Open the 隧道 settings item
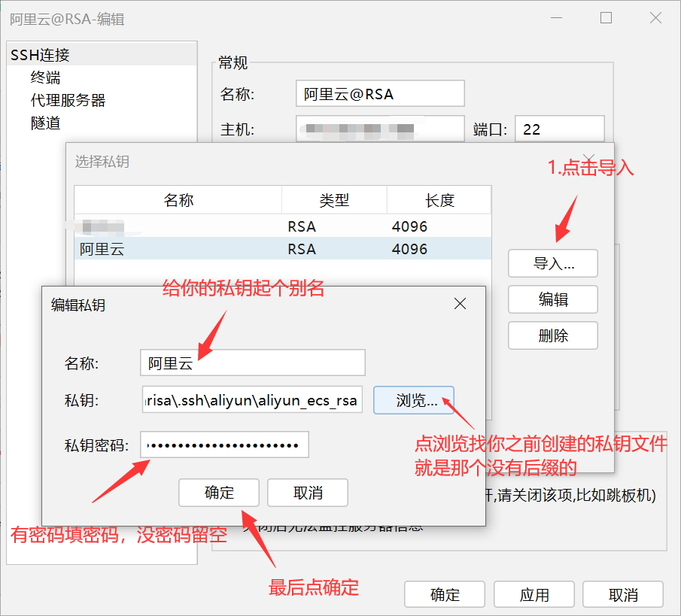The height and width of the screenshot is (616, 681). [x=45, y=123]
